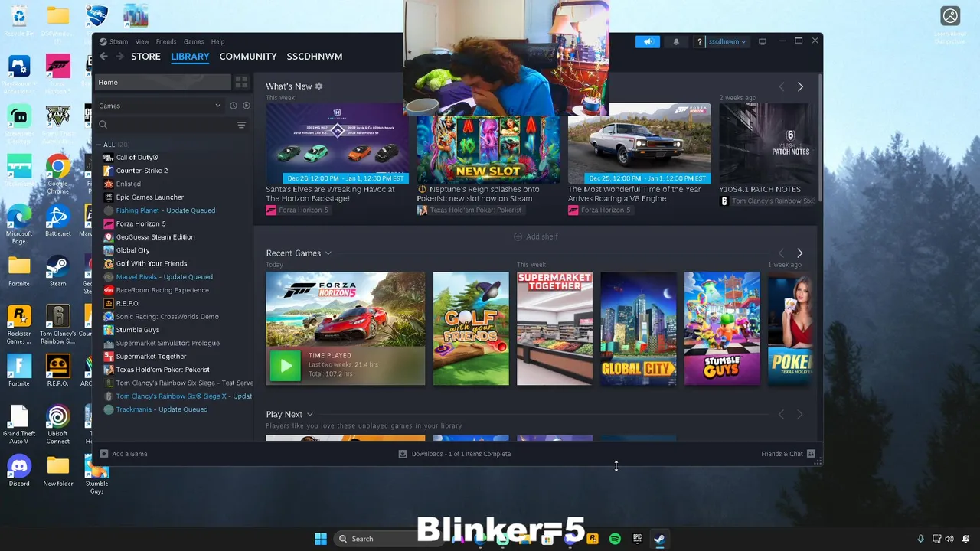Click the Steam forward navigation arrow
Screen dimensions: 980x551
tap(119, 57)
